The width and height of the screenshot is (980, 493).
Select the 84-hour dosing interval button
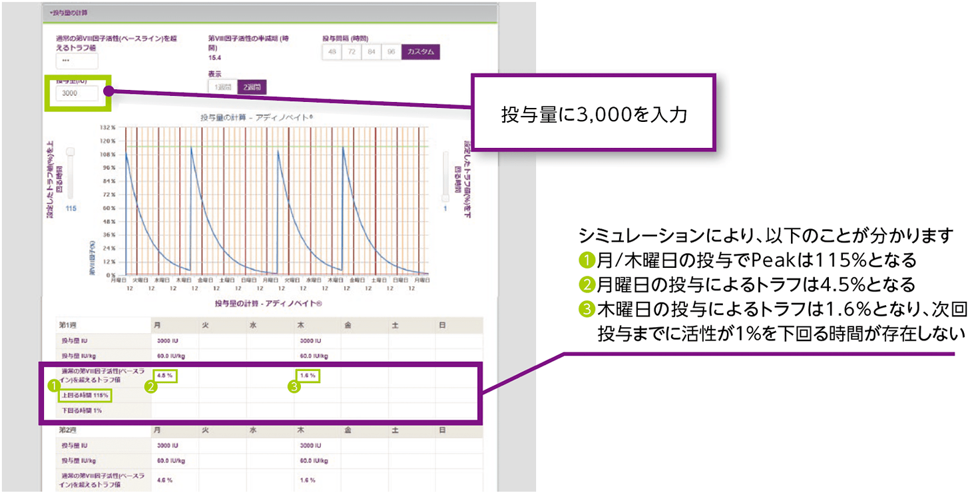point(371,53)
